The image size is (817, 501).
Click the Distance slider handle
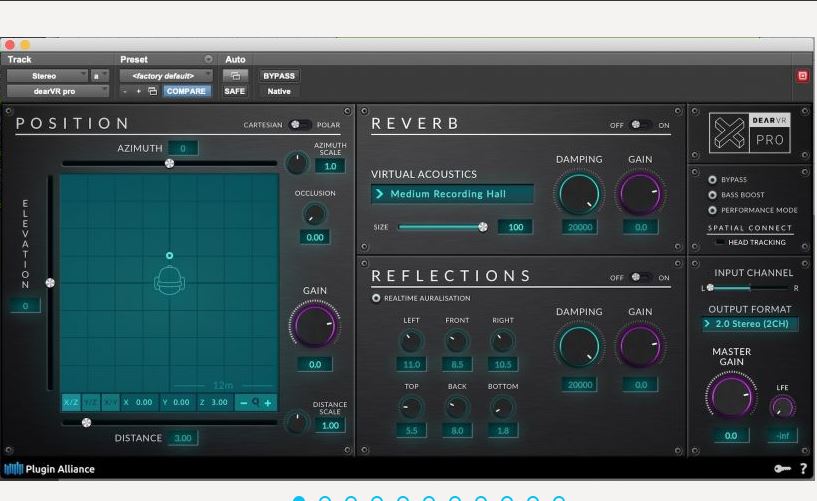point(86,422)
